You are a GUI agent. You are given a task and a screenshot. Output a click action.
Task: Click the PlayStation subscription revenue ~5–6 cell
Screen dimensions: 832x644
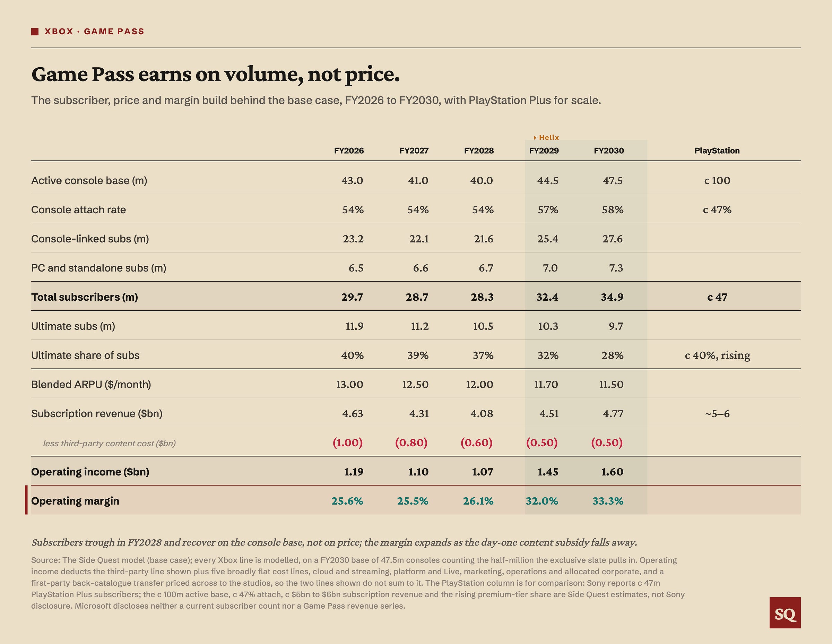click(717, 413)
